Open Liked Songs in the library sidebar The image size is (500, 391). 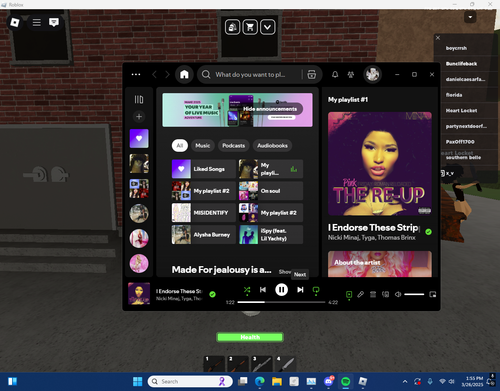tap(139, 138)
